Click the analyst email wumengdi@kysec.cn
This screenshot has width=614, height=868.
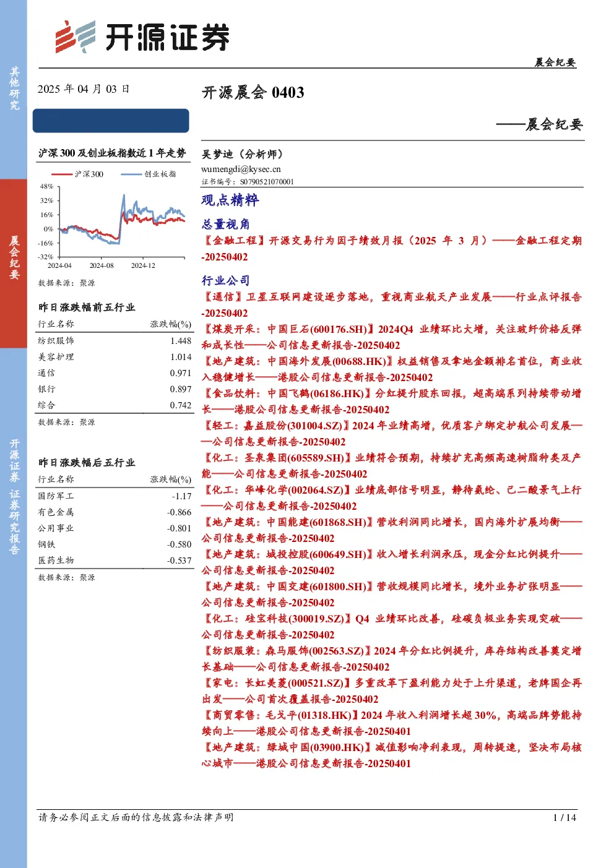point(241,169)
